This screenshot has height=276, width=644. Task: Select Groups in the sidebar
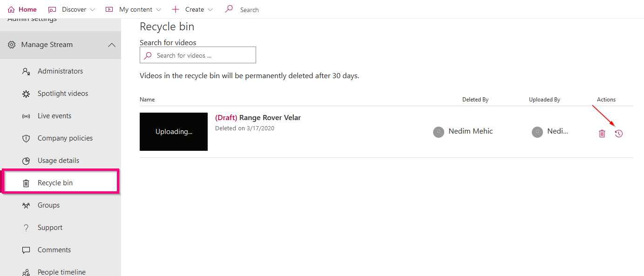[x=48, y=205]
